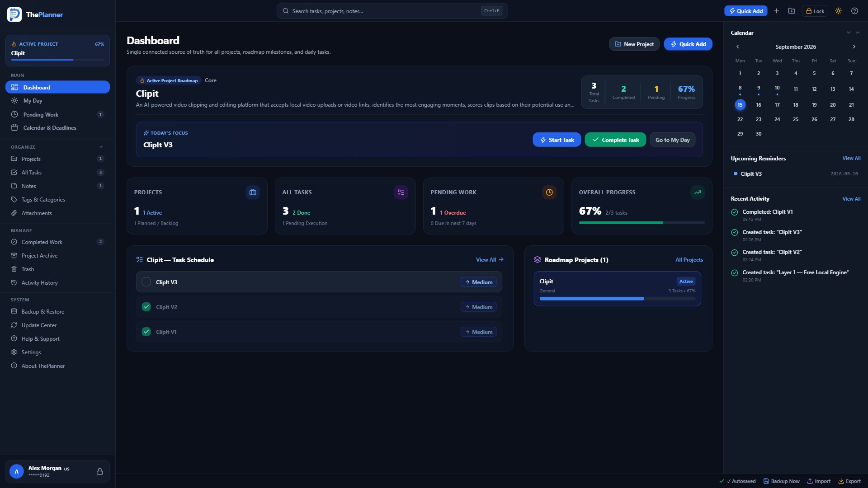Open View All task schedule link
The image size is (868, 488).
pos(490,260)
